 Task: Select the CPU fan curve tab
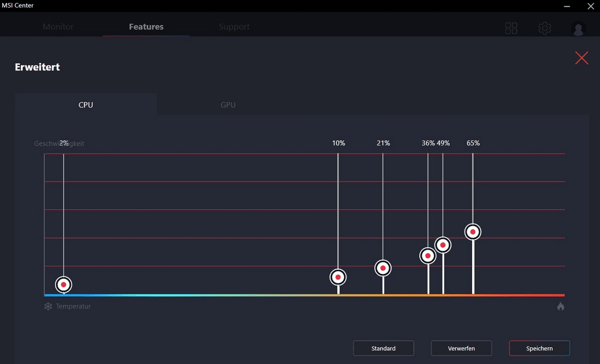(x=86, y=105)
